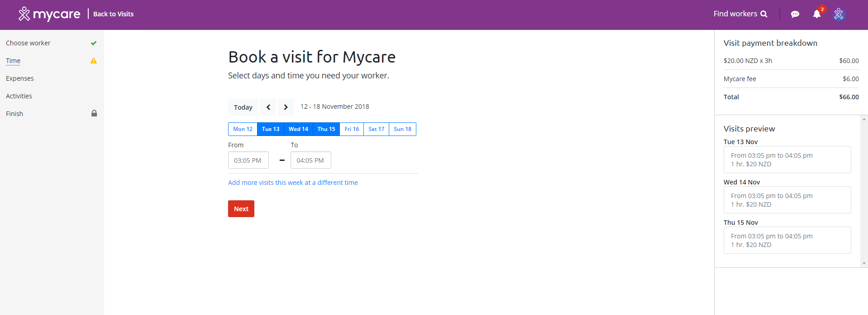868x315 pixels.
Task: Click the red Next button
Action: pyautogui.click(x=241, y=209)
